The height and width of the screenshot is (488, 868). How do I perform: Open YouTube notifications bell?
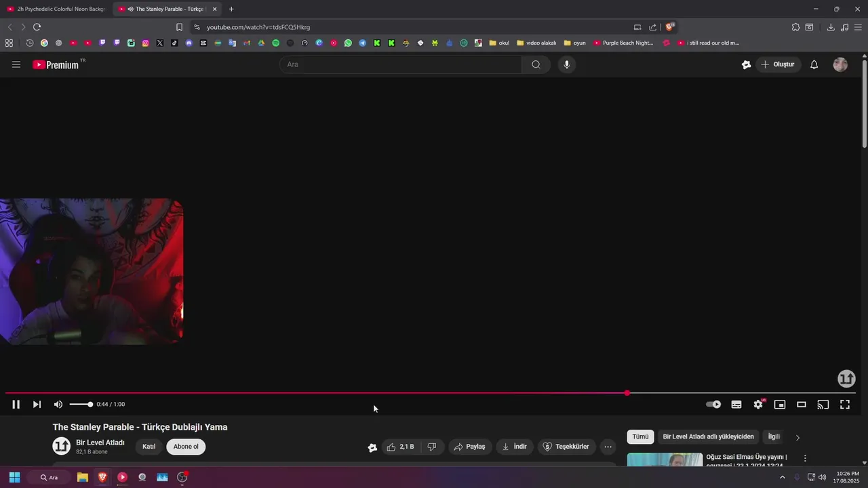814,64
